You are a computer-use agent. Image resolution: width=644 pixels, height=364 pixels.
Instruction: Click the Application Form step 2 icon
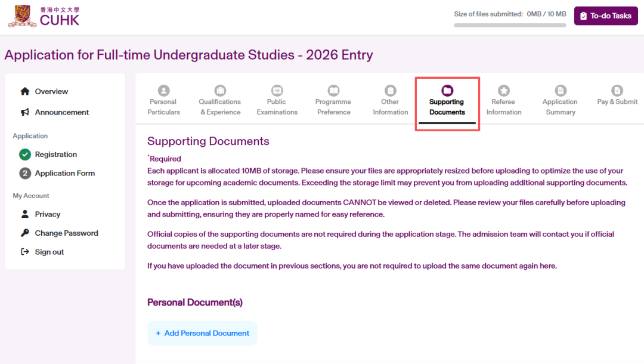pos(25,174)
